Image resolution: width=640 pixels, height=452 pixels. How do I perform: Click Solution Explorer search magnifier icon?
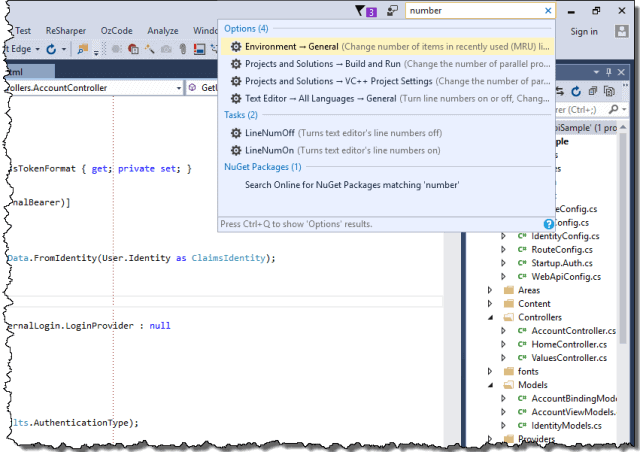613,109
